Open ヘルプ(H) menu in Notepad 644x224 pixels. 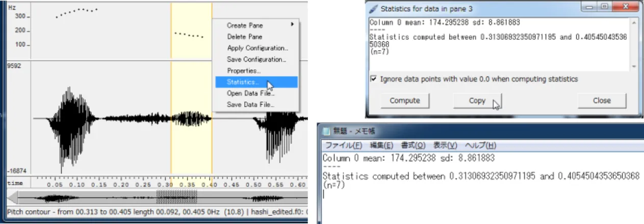pyautogui.click(x=479, y=145)
